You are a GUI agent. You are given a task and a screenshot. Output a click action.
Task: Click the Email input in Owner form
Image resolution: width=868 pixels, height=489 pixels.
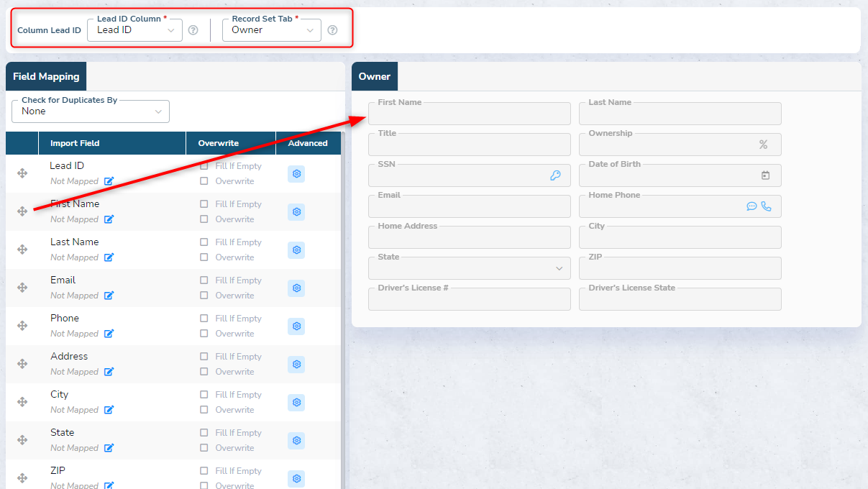coord(470,206)
